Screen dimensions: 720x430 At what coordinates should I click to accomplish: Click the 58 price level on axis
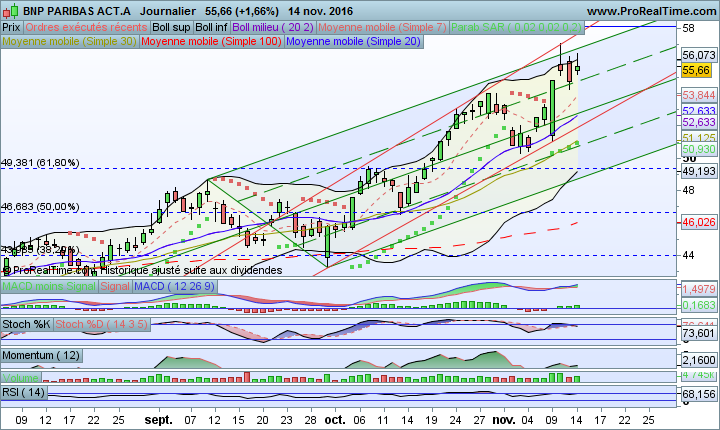tap(688, 28)
